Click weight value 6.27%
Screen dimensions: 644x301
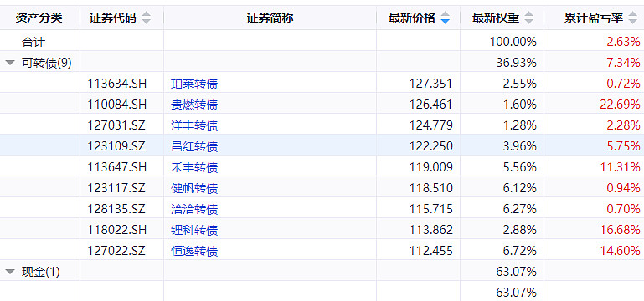pos(519,209)
